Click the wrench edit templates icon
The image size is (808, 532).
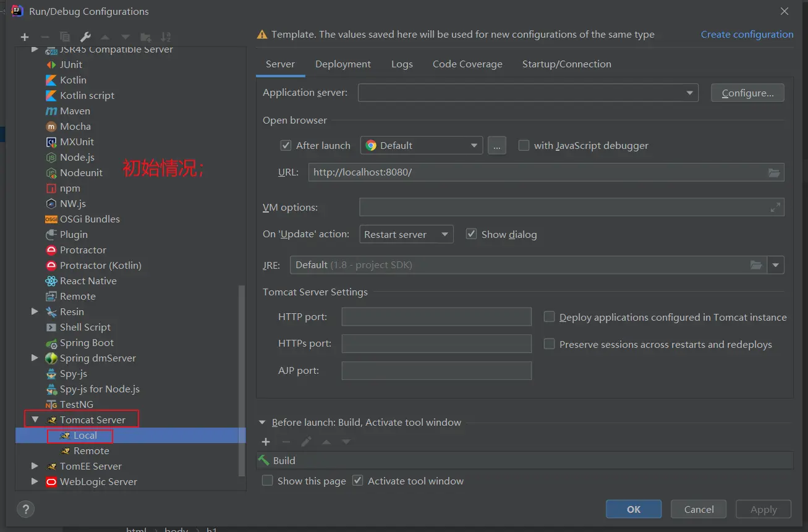point(86,37)
